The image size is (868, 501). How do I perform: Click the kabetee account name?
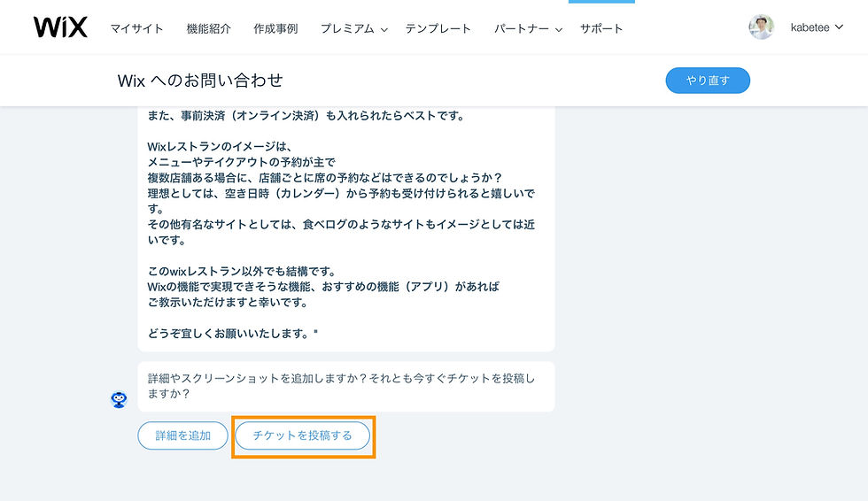(x=810, y=27)
